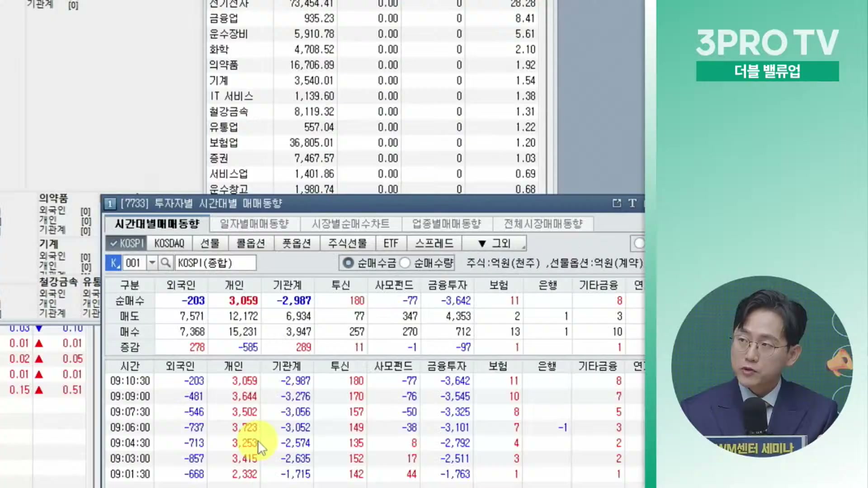
Task: Click the magnifier search icon beside code 001
Action: point(165,263)
